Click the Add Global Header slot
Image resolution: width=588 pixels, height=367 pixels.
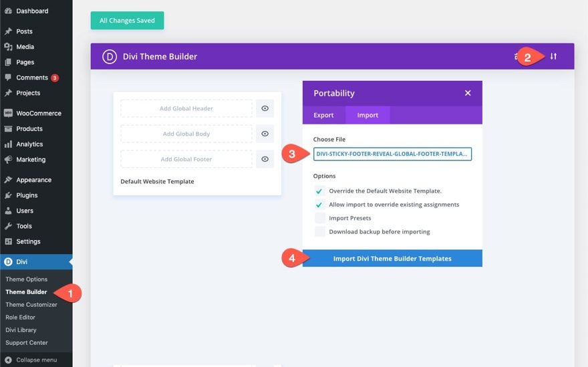pyautogui.click(x=186, y=108)
